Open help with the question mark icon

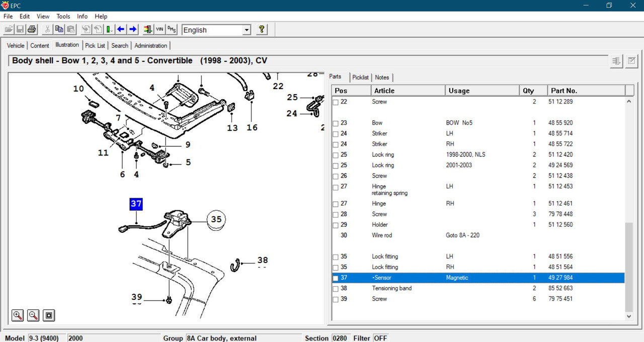click(x=262, y=30)
